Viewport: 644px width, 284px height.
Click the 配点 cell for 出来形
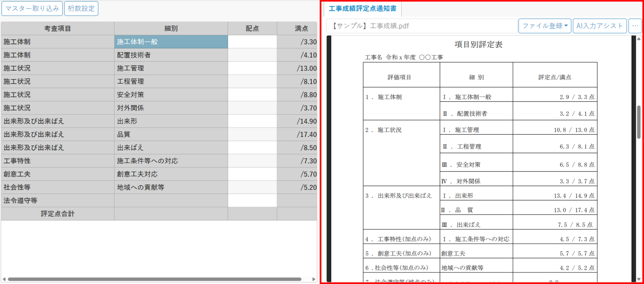(x=252, y=121)
